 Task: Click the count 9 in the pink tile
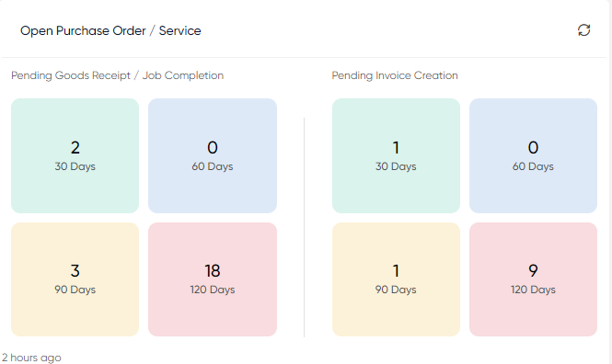coord(533,271)
